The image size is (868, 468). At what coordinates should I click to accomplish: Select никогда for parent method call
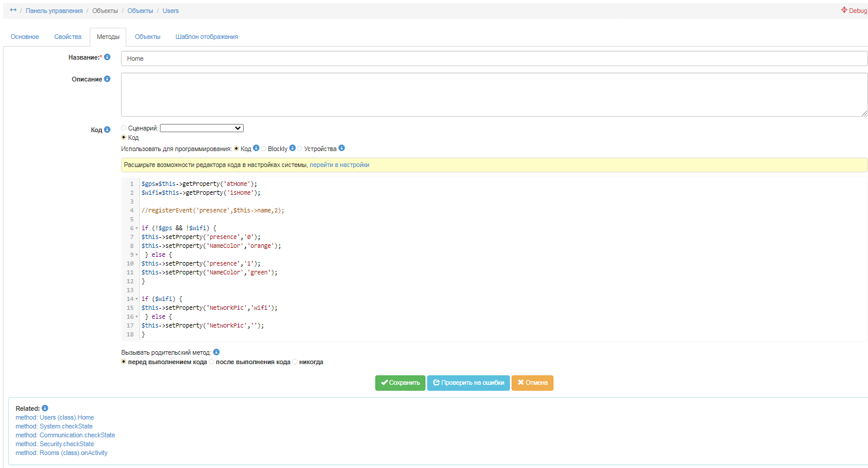pyautogui.click(x=295, y=362)
